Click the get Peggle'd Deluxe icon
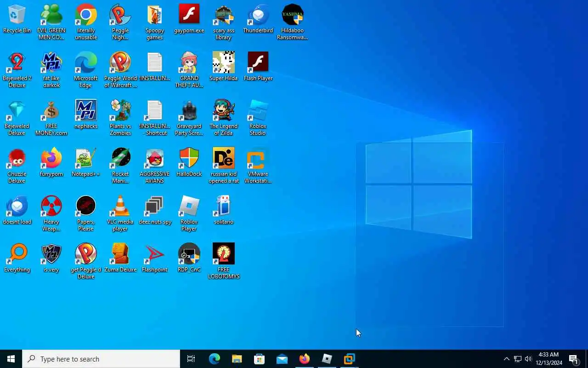 [x=86, y=261]
